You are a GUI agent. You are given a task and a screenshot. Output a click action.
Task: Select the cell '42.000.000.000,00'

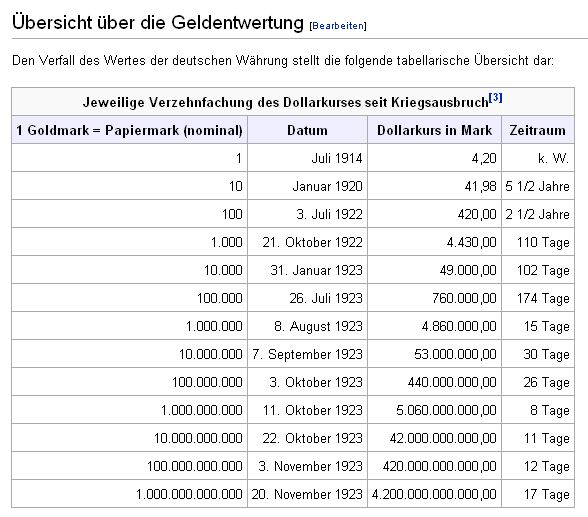click(434, 438)
